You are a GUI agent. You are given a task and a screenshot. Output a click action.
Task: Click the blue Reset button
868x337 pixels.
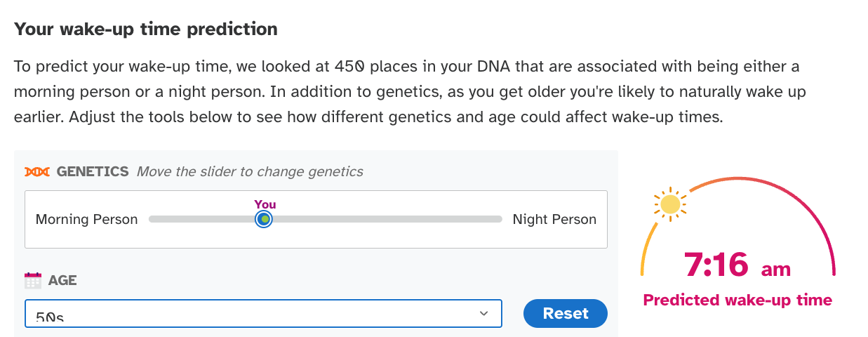tap(566, 313)
